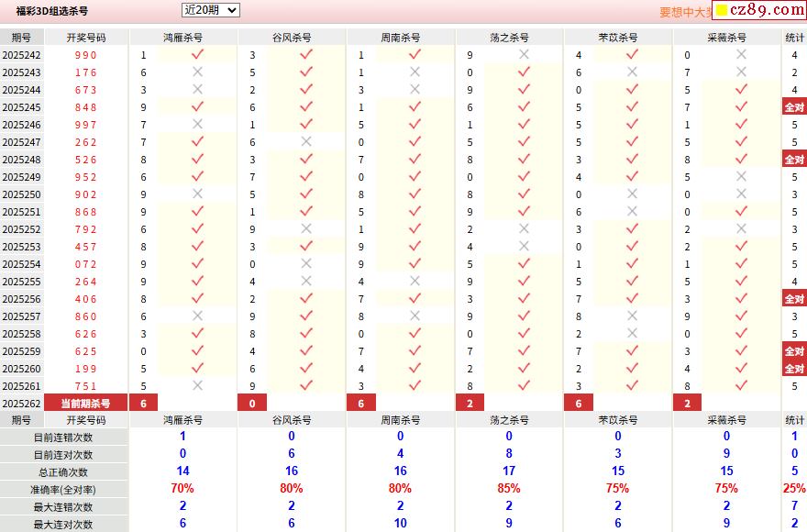Click the 芣苡杀号 current pick 6 red box
The height and width of the screenshot is (532, 807).
[x=579, y=404]
